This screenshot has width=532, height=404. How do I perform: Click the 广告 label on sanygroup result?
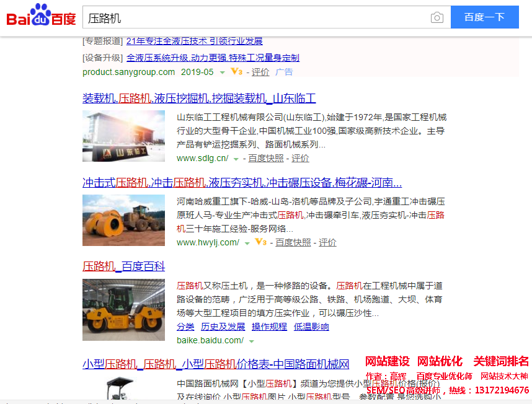(284, 72)
